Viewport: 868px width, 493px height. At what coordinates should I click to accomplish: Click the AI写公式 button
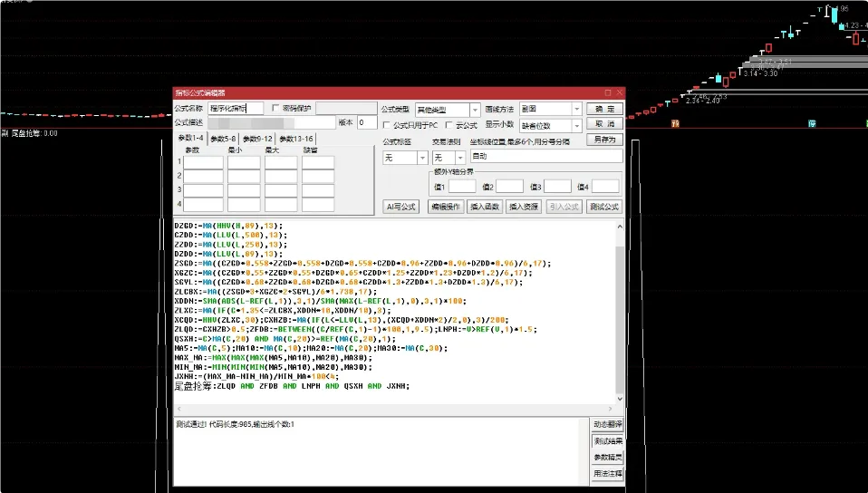400,207
